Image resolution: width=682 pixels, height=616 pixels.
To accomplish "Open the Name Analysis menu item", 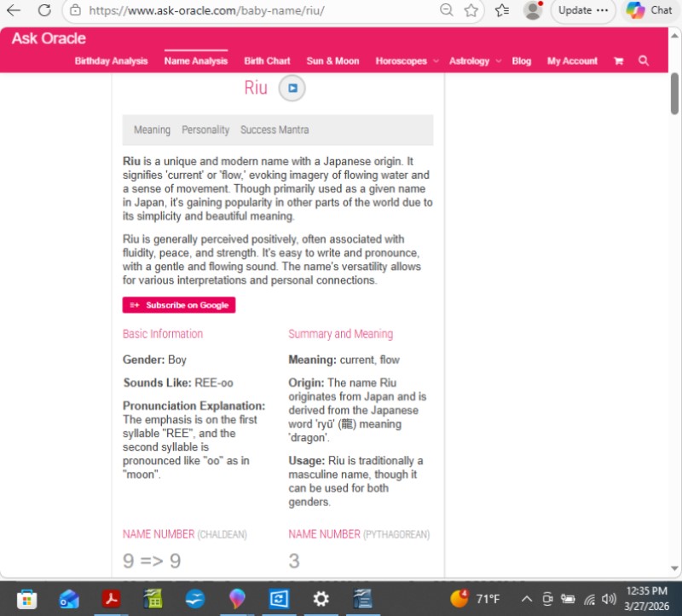I will click(x=196, y=61).
